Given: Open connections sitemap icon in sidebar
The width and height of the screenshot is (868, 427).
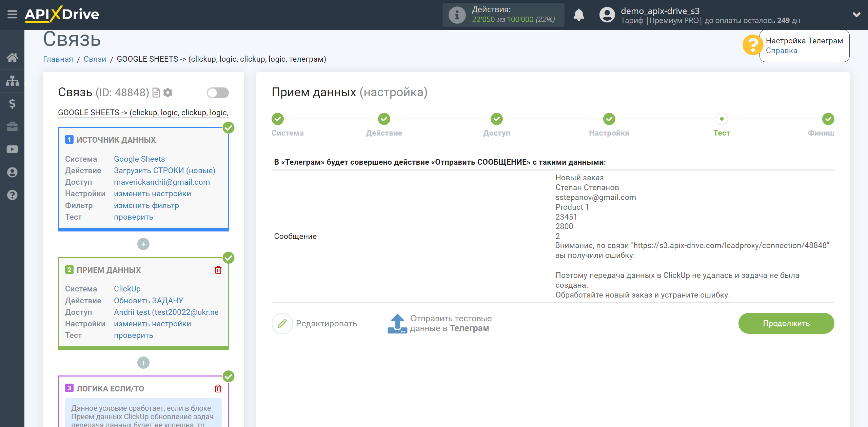Looking at the screenshot, I should (12, 81).
